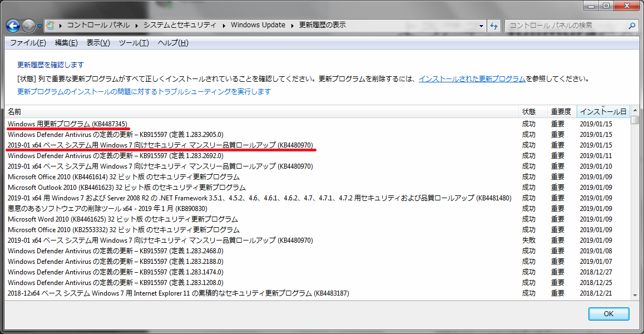
Task: Click the Back navigation arrow button
Action: [13, 26]
